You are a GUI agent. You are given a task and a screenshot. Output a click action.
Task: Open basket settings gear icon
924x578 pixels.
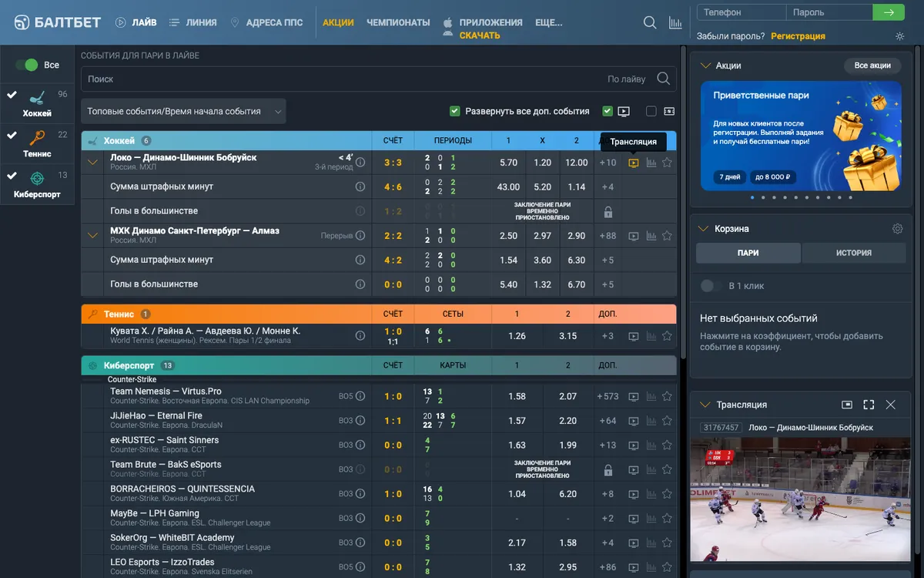point(897,229)
